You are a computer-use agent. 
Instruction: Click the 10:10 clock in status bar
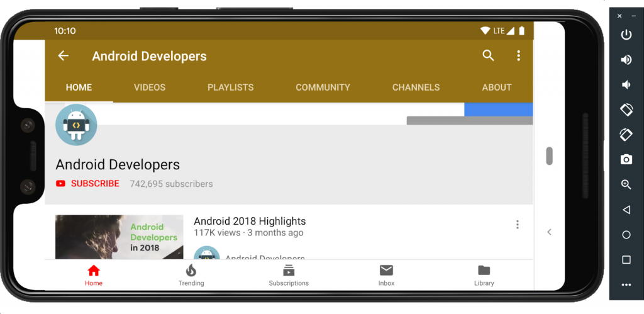[x=65, y=31]
